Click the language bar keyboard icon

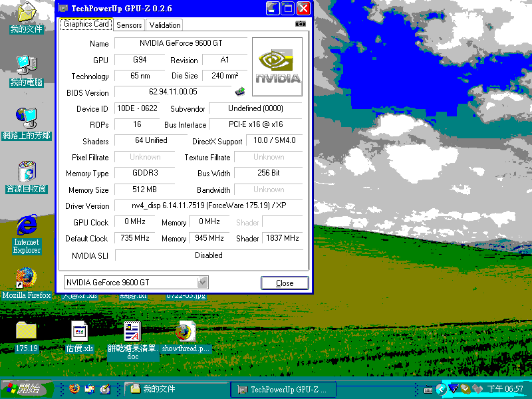[428, 390]
